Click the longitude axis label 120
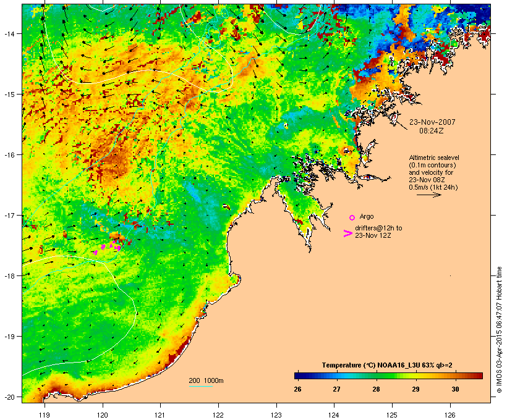507x420 pixels. tap(103, 415)
